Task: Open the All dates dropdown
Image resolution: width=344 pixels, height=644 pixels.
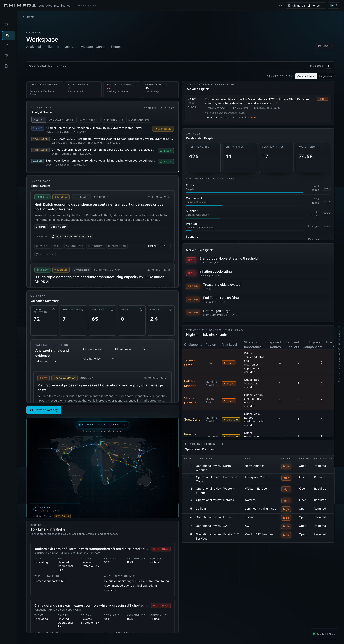Action: (x=46, y=362)
